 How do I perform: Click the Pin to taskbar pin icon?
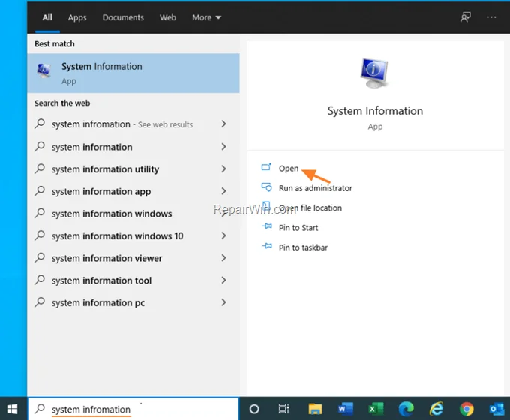[267, 246]
